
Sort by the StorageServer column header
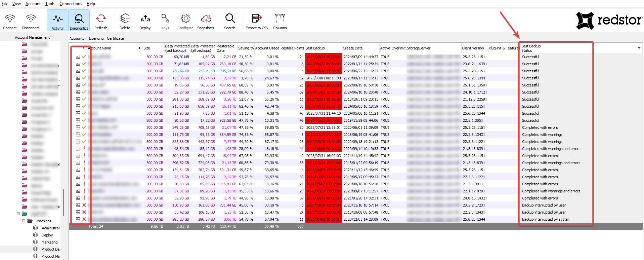pyautogui.click(x=433, y=48)
